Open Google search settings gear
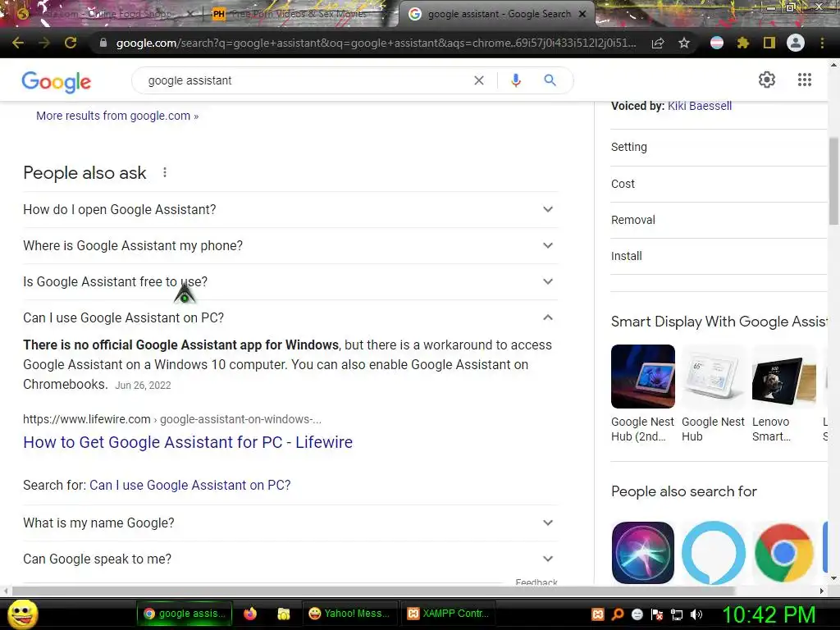Image resolution: width=840 pixels, height=630 pixels. 767,80
